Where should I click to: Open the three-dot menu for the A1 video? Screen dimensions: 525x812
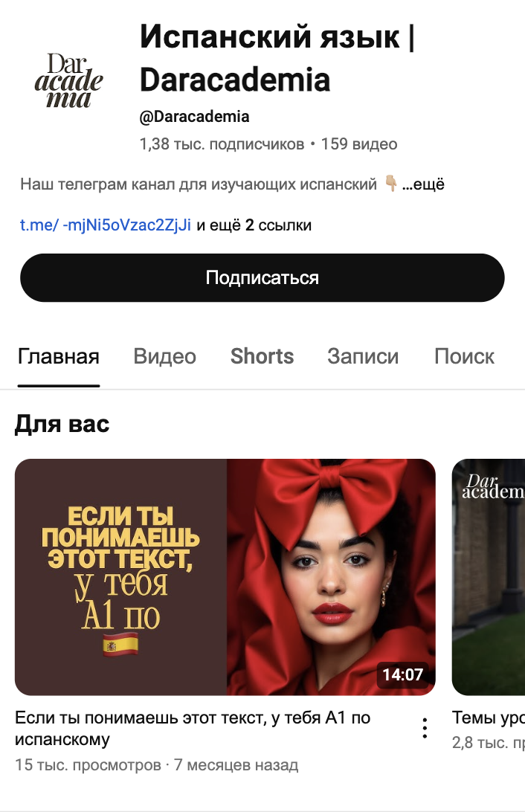tap(425, 728)
